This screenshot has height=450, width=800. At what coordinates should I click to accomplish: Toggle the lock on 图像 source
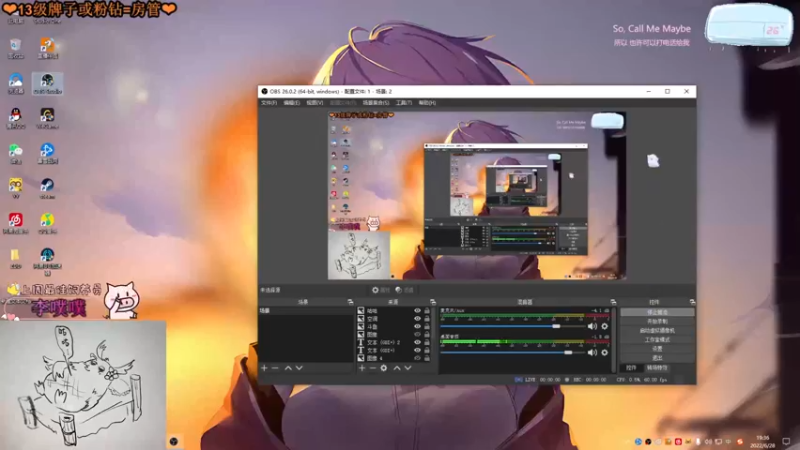tap(427, 334)
